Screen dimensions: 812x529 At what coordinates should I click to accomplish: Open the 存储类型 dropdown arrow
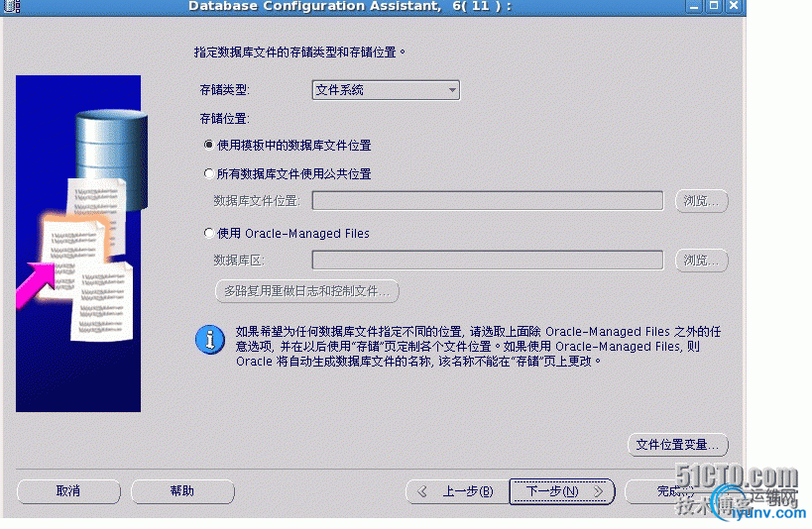pyautogui.click(x=452, y=90)
